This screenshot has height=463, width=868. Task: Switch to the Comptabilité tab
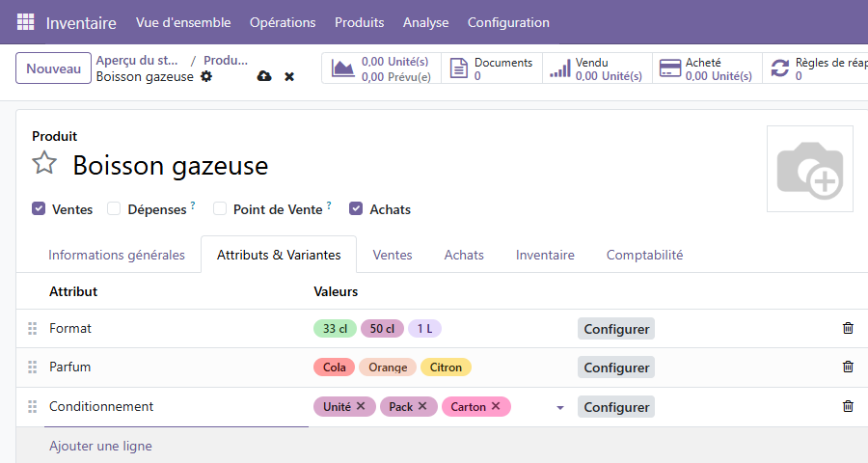tap(644, 255)
